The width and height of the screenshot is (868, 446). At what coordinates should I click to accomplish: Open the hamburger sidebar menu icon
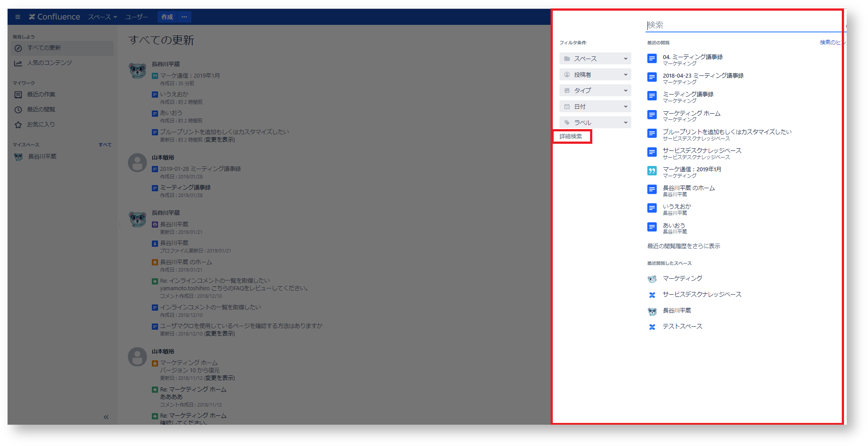pos(18,17)
